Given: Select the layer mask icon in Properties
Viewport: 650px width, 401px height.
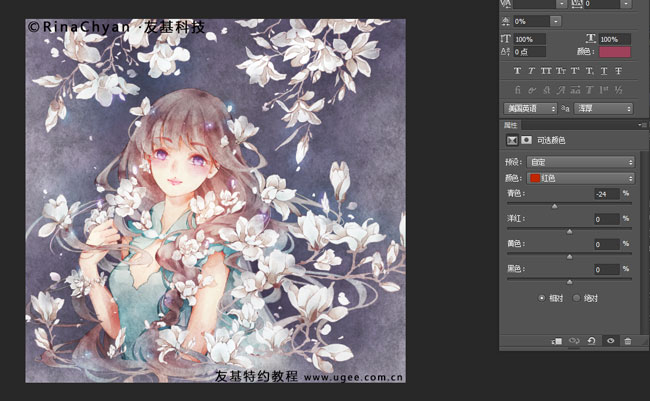Looking at the screenshot, I should 526,140.
